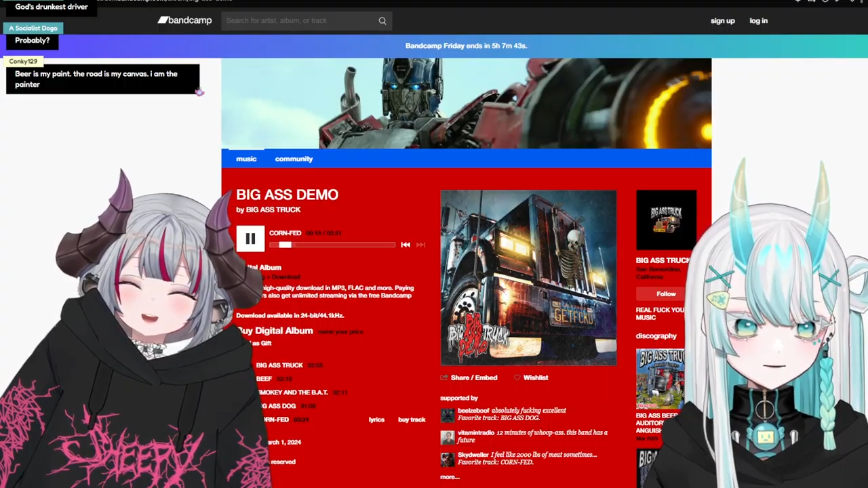Click the track progress bar handle
868x488 pixels.
click(285, 245)
